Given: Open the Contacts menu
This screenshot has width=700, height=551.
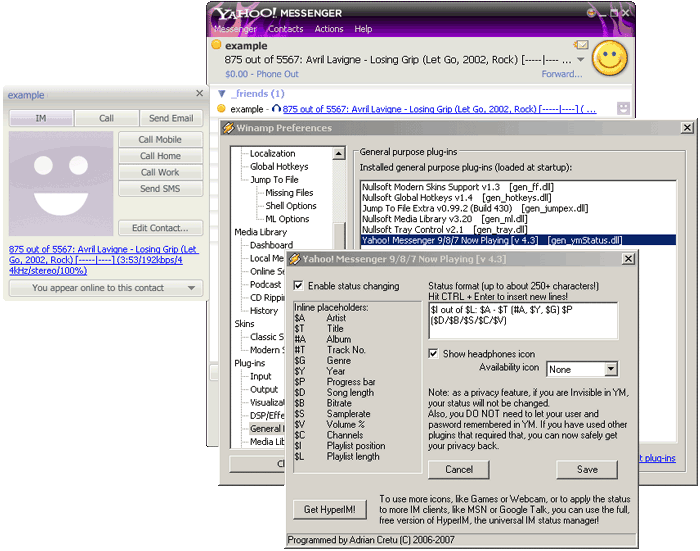Looking at the screenshot, I should 286,29.
